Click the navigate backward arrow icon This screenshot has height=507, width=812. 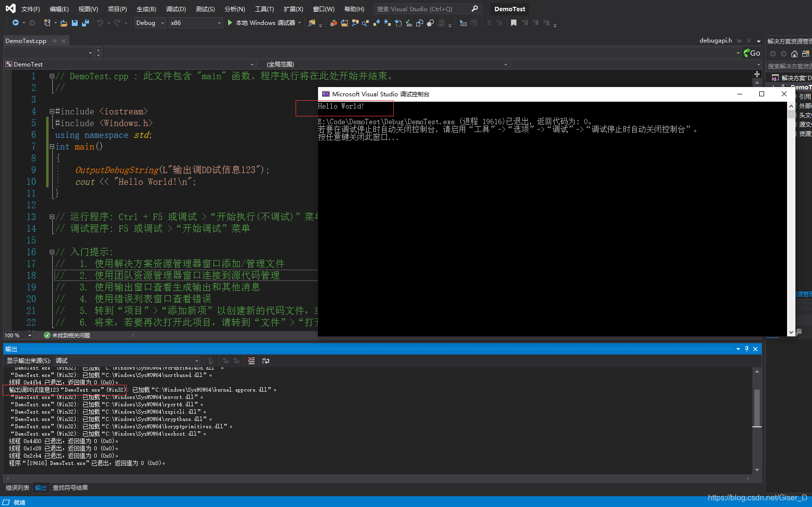click(x=16, y=23)
